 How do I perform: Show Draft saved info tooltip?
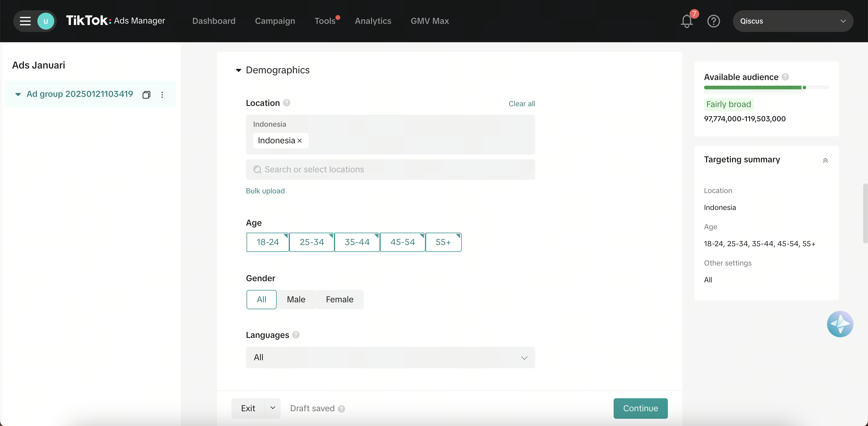[x=341, y=409]
